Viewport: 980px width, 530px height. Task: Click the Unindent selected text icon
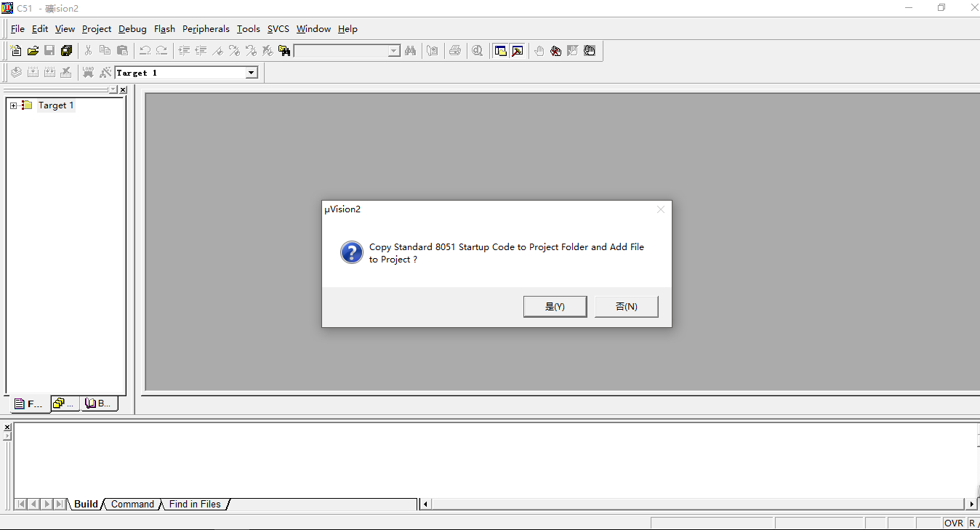201,50
